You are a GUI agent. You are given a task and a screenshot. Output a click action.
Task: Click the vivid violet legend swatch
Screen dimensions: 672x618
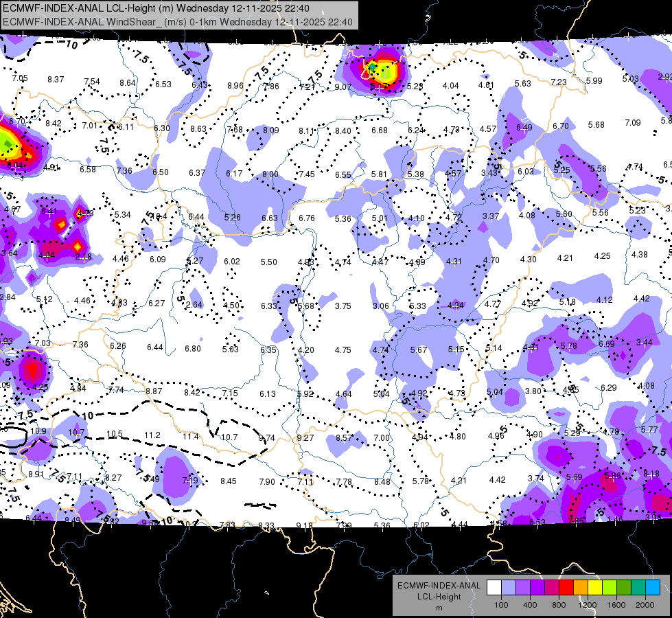click(x=537, y=588)
